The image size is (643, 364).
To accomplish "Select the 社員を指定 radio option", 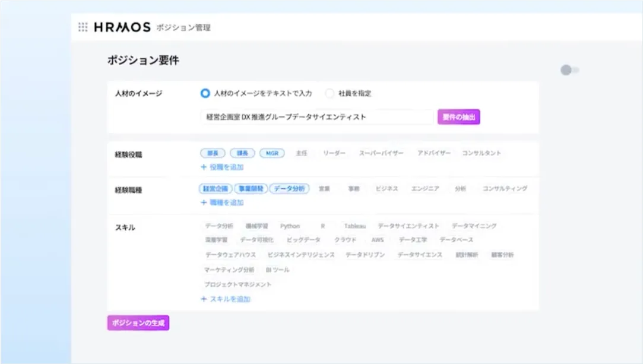I will coord(330,93).
